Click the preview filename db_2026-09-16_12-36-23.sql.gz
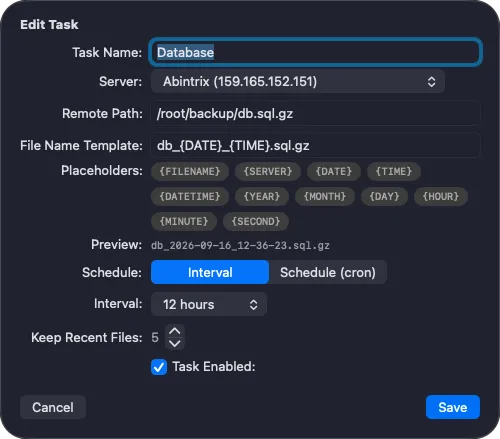 tap(240, 246)
